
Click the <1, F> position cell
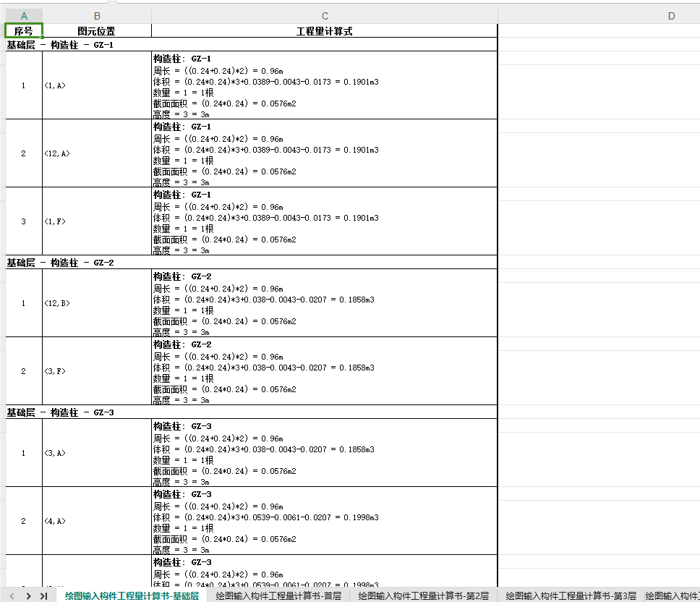tap(97, 221)
